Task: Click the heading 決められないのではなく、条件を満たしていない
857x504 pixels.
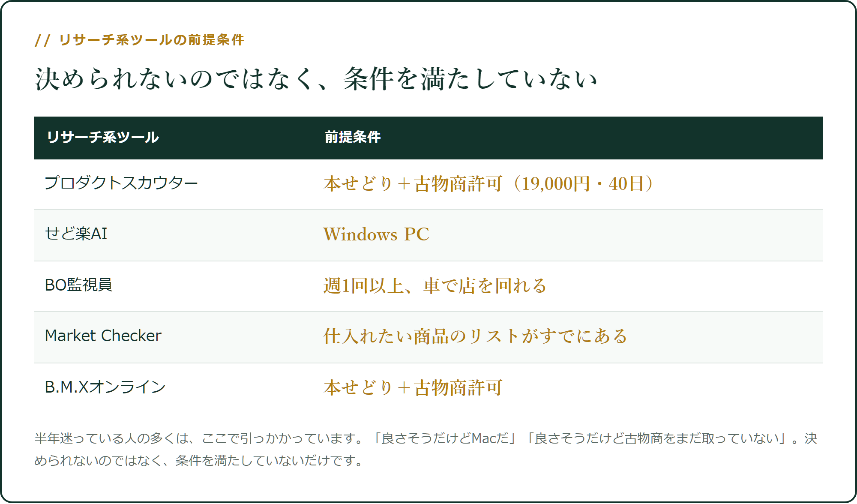Action: [316, 79]
